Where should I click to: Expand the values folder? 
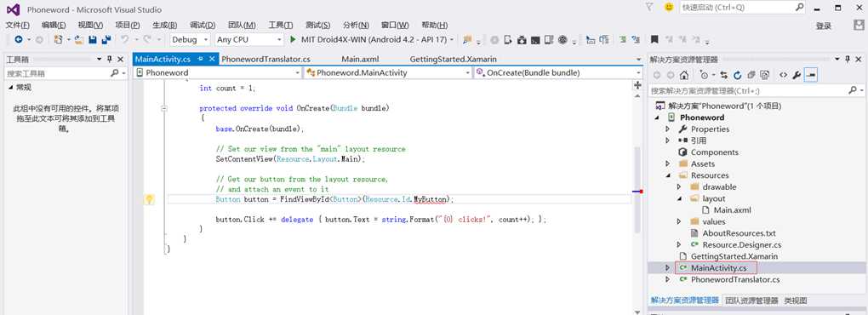[x=679, y=221]
